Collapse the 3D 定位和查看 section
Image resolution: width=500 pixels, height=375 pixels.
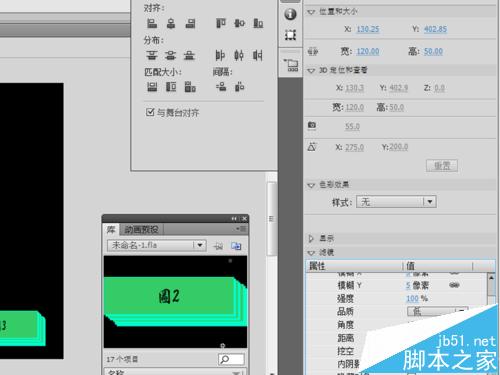click(311, 71)
